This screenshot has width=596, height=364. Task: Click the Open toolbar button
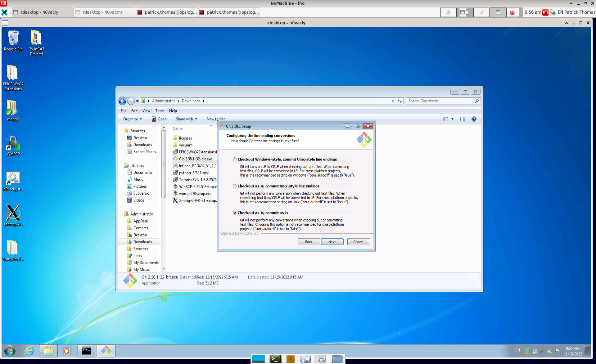(159, 119)
